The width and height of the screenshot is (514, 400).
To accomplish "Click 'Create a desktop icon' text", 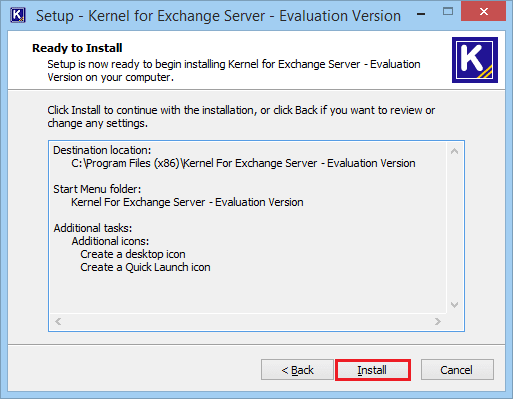I will [133, 254].
